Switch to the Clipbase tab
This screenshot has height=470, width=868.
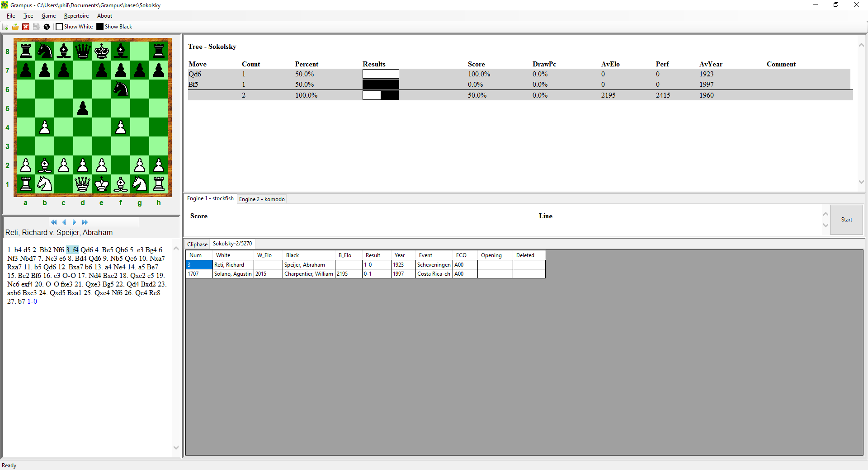197,244
